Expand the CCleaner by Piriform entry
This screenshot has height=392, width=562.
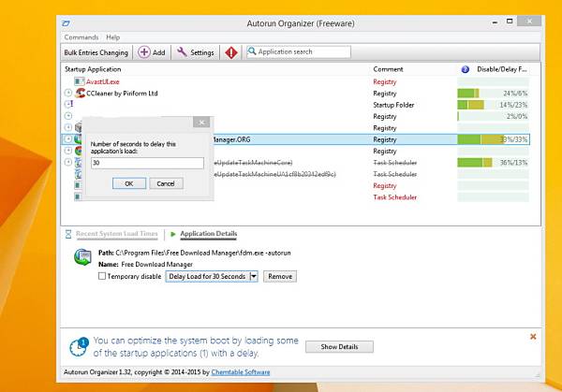point(68,93)
